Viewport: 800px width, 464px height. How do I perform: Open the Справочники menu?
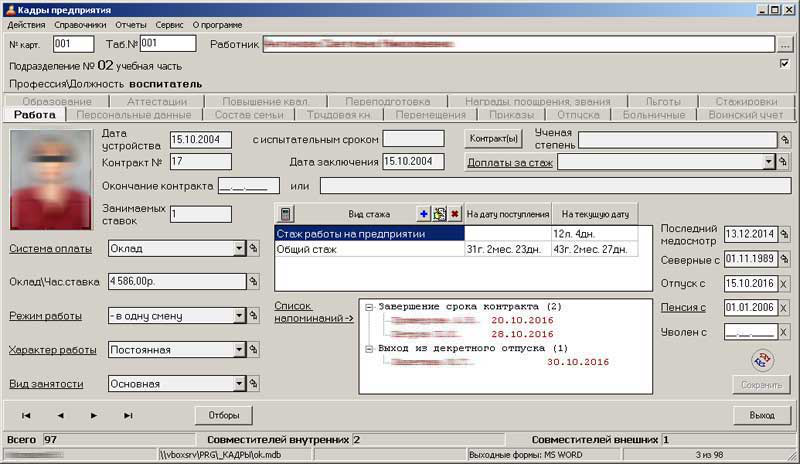point(80,25)
